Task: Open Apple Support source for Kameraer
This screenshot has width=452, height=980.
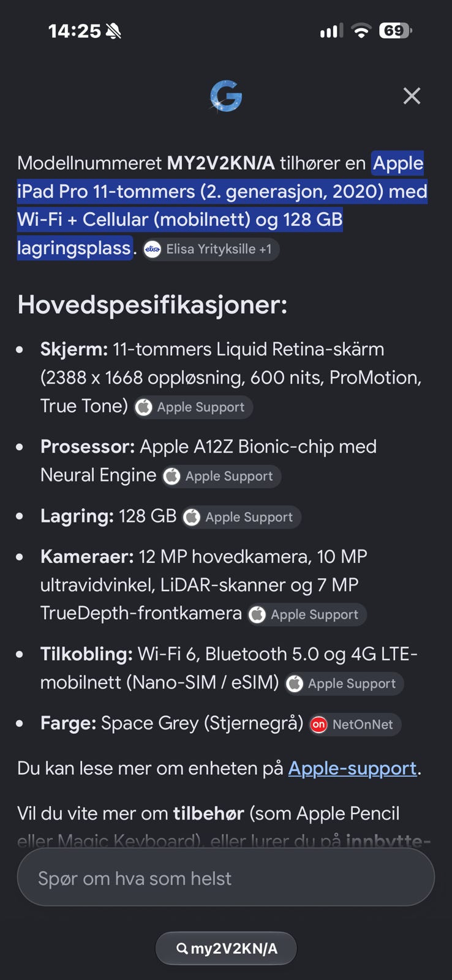Action: tap(307, 615)
